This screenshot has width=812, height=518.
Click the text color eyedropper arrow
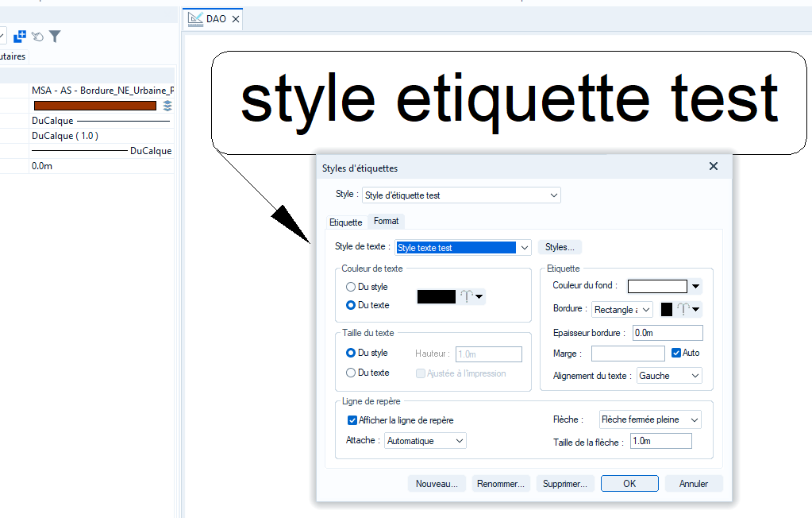[479, 297]
